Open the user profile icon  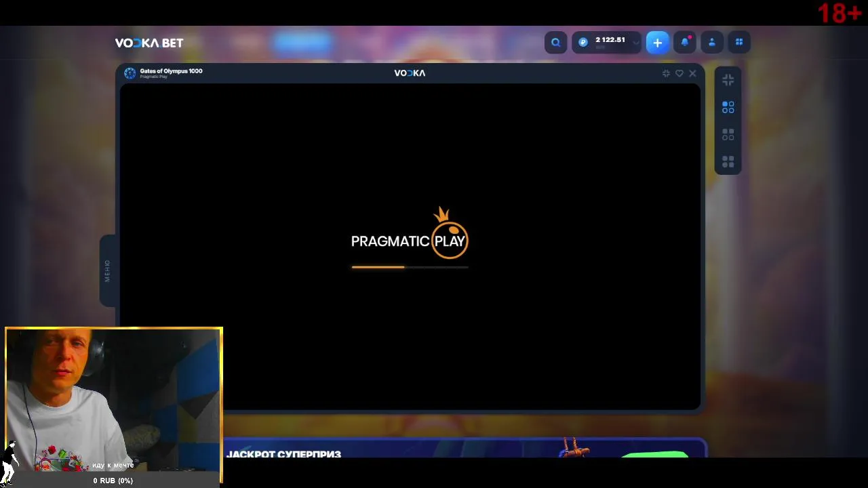712,43
